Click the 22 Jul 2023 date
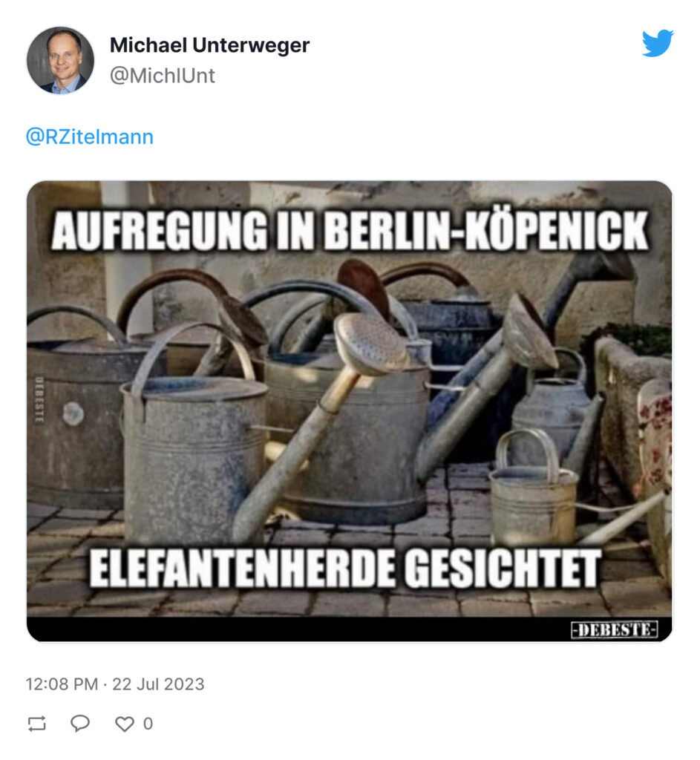 pyautogui.click(x=159, y=684)
